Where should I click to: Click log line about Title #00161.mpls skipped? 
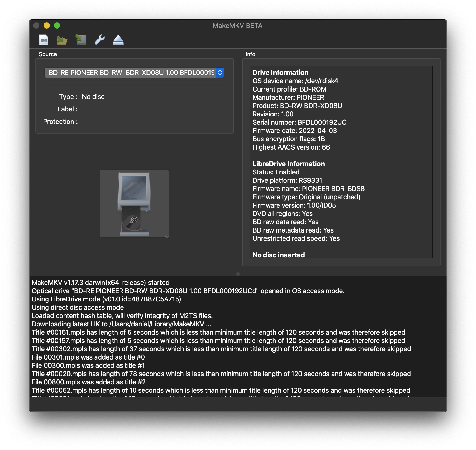[x=218, y=332]
